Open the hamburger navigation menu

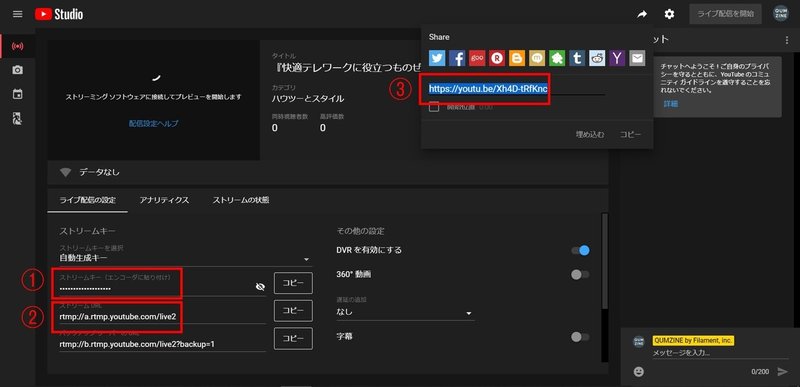(x=17, y=14)
